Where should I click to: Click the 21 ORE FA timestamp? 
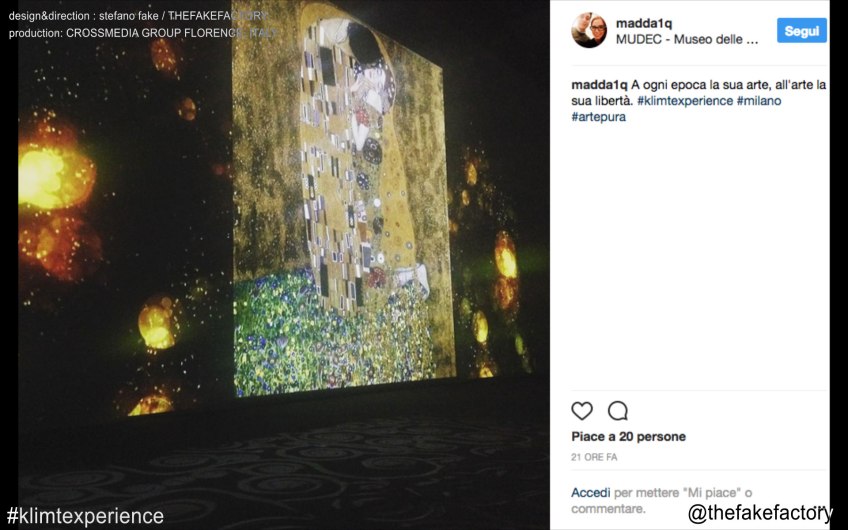(x=594, y=457)
